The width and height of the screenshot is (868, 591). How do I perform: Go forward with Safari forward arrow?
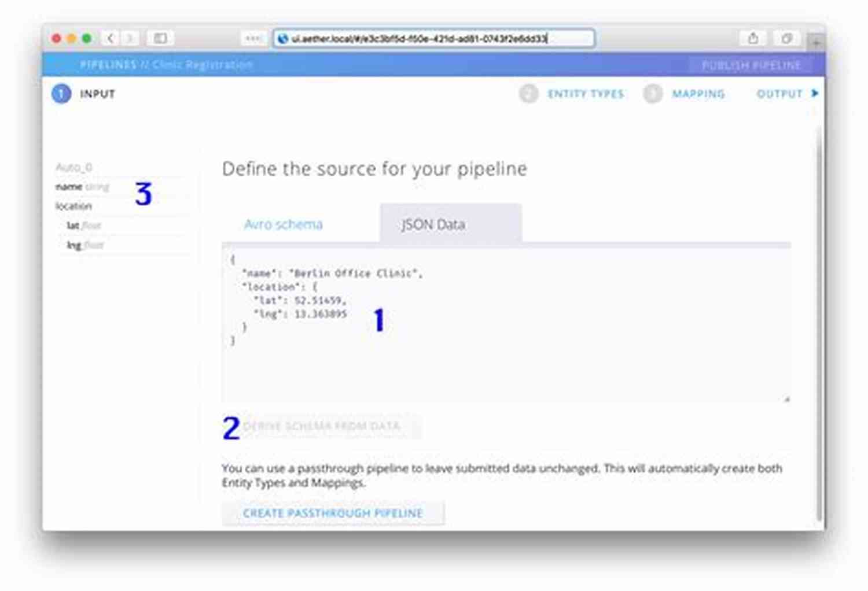130,38
